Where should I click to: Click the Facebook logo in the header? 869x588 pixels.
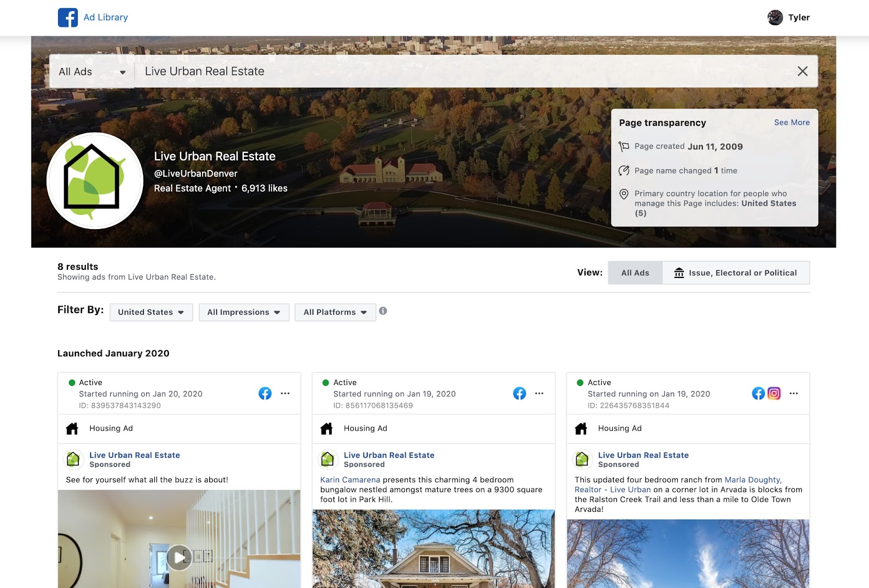68,17
